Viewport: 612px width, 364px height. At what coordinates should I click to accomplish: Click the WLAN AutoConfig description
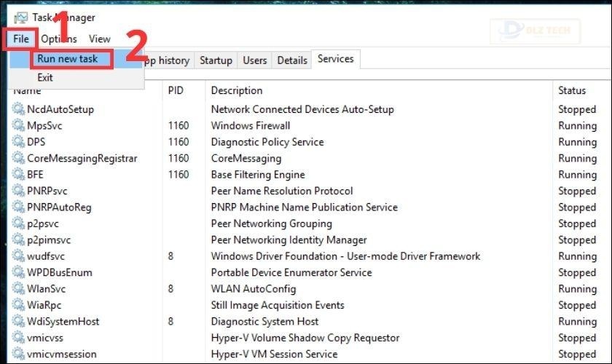pyautogui.click(x=254, y=289)
